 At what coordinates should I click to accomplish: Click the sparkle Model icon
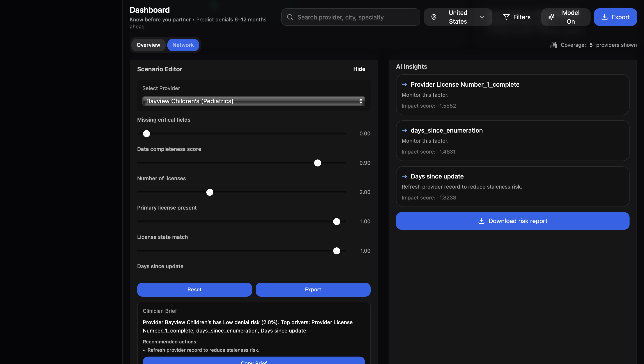coord(551,17)
